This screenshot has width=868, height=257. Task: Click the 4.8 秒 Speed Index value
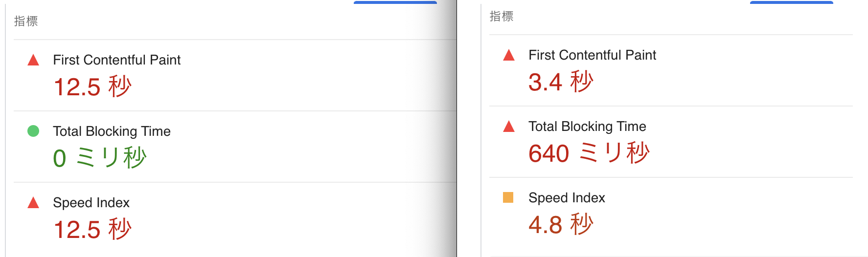click(x=561, y=225)
